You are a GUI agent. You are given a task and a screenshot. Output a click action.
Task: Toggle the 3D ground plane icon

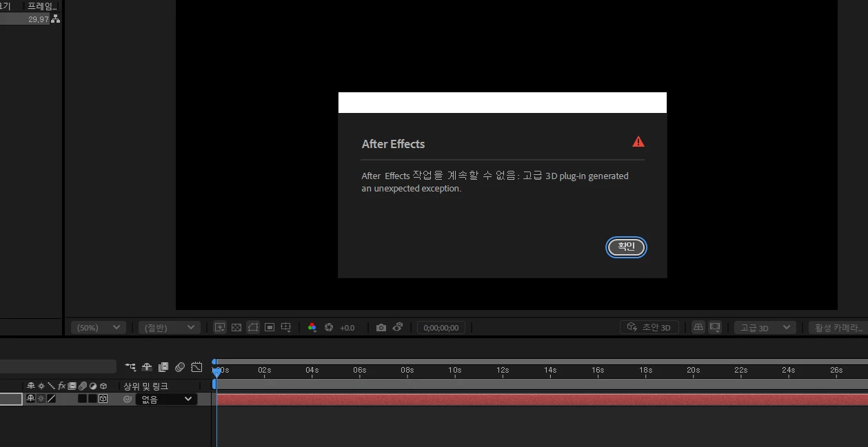(x=698, y=328)
